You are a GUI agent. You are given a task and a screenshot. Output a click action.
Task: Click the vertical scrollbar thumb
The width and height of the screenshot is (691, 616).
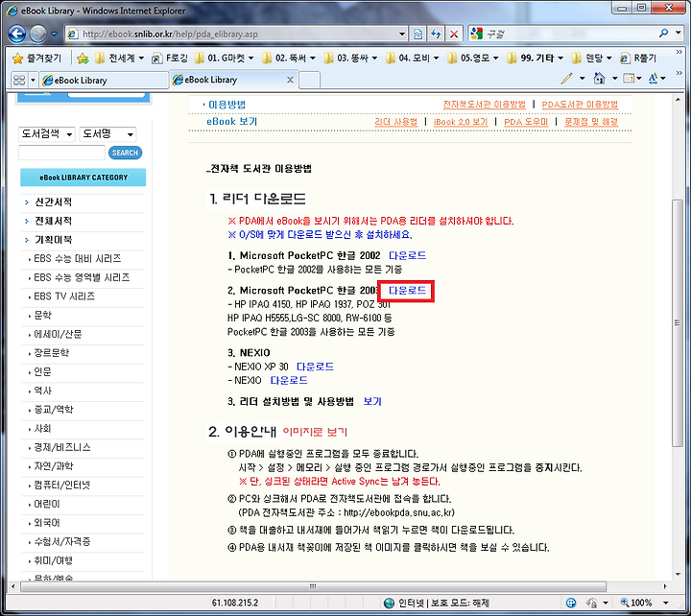pos(678,323)
